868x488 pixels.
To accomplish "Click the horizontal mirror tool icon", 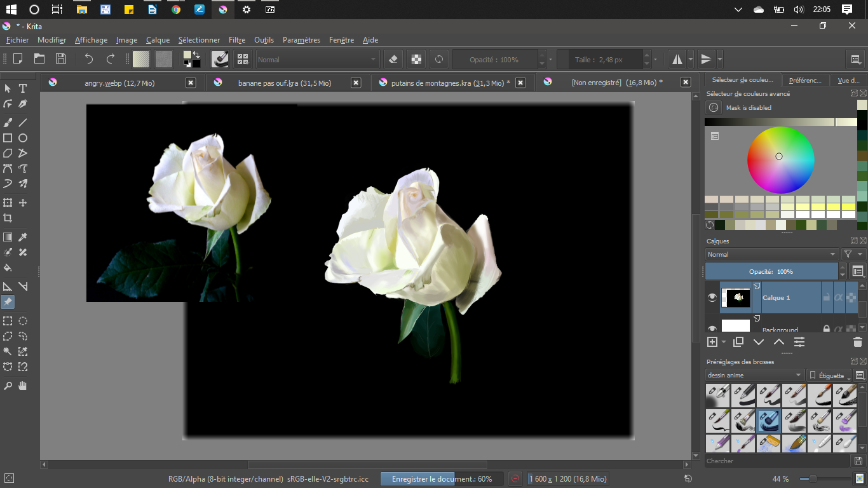I will tap(677, 59).
